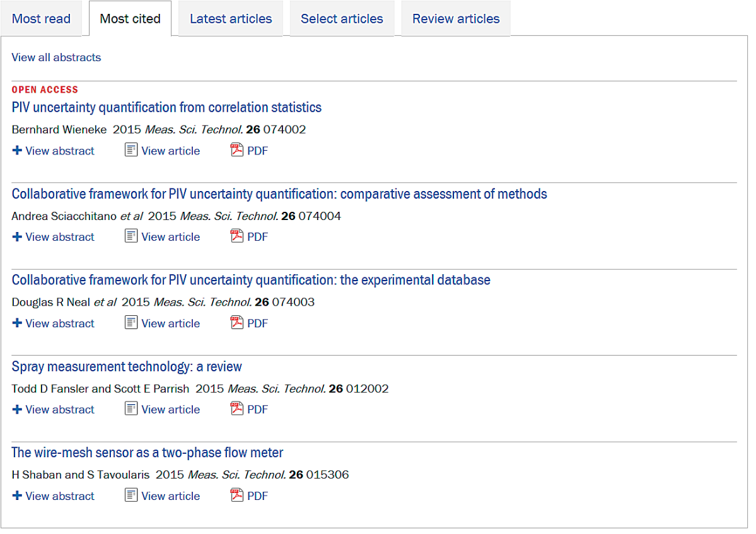
Task: Expand abstract for wire-mesh sensor flow meter article
Action: coord(54,496)
